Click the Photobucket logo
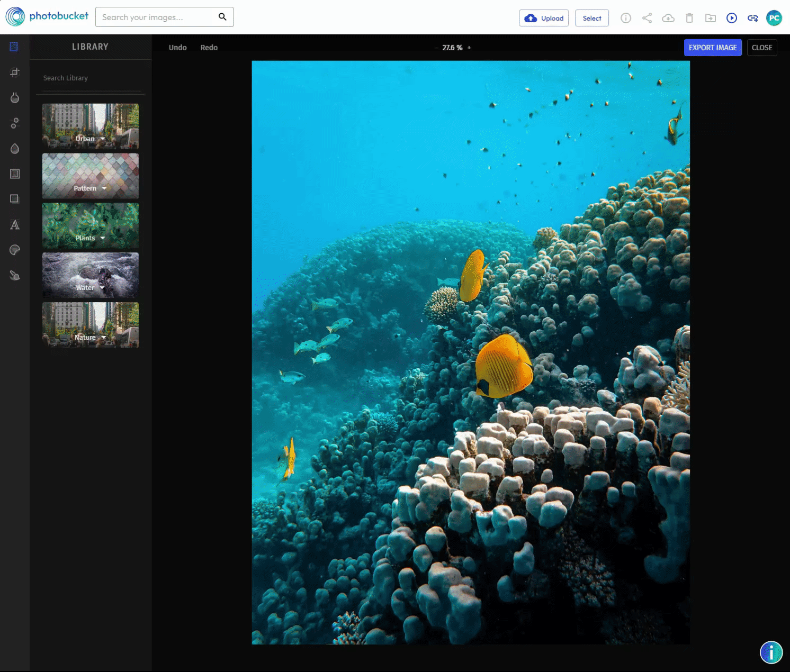Screen dimensions: 790x672 pos(47,16)
